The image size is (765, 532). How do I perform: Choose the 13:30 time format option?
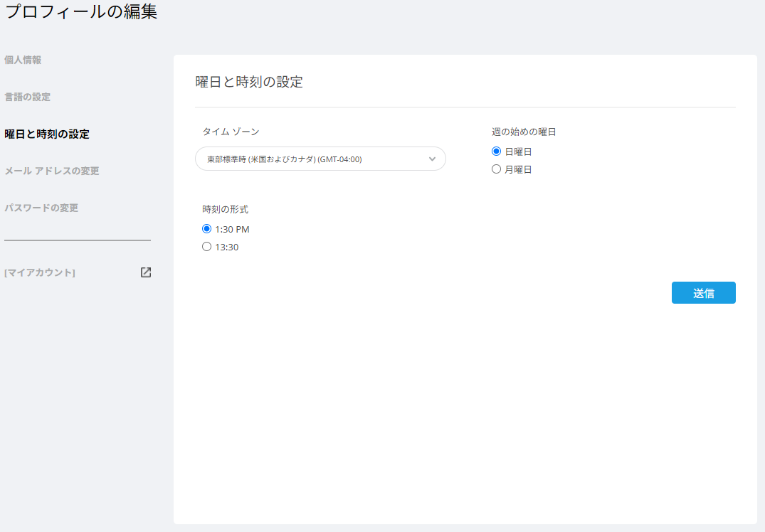206,247
